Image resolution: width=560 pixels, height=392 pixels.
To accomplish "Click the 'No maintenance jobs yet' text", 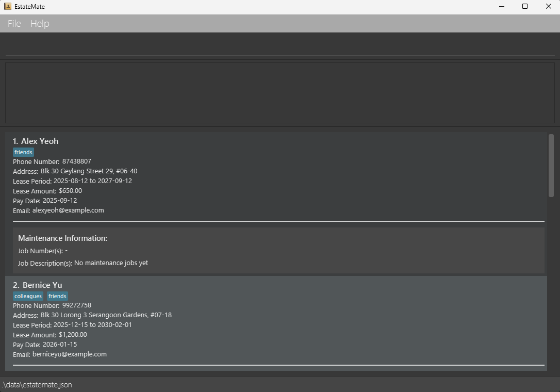I will click(x=111, y=263).
